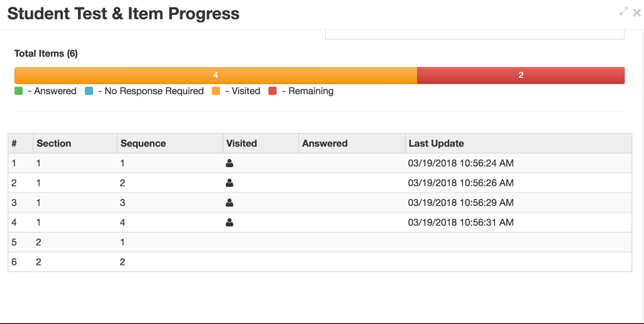The image size is (644, 324).
Task: Select the 10:56:24 AM timestamp cell
Action: tap(460, 164)
